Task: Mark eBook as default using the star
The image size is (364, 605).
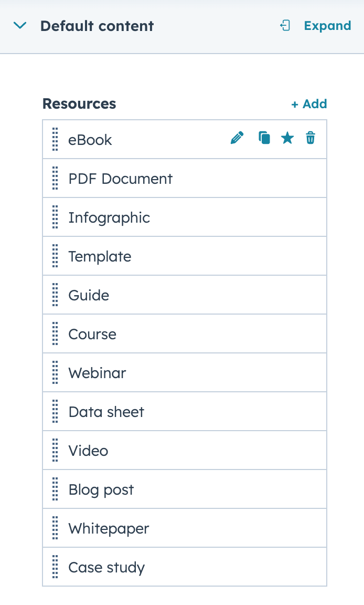Action: coord(287,138)
